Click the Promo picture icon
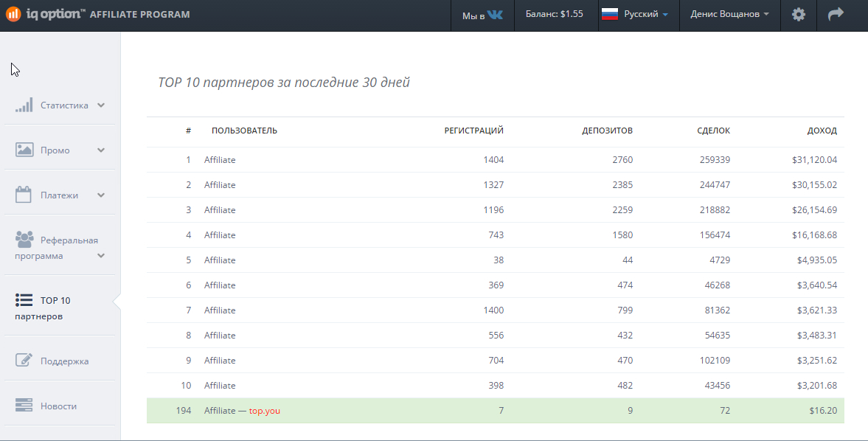The height and width of the screenshot is (441, 868). (x=24, y=150)
